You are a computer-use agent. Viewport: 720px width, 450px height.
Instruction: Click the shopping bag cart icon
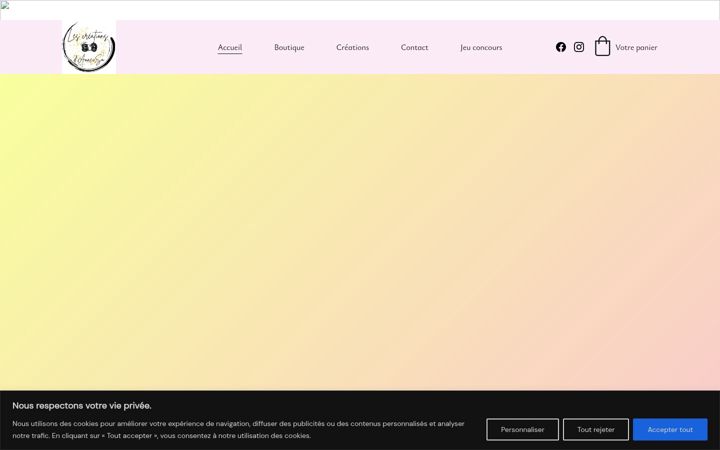coord(602,46)
